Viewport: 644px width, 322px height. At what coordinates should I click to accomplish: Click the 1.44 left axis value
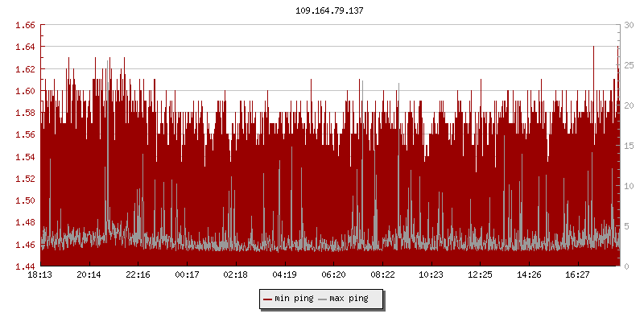[25, 266]
